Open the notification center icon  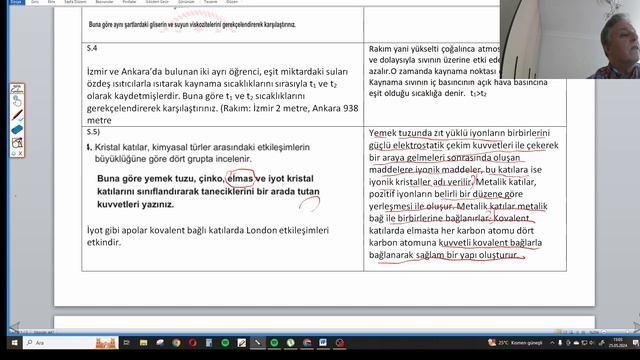coord(635,343)
